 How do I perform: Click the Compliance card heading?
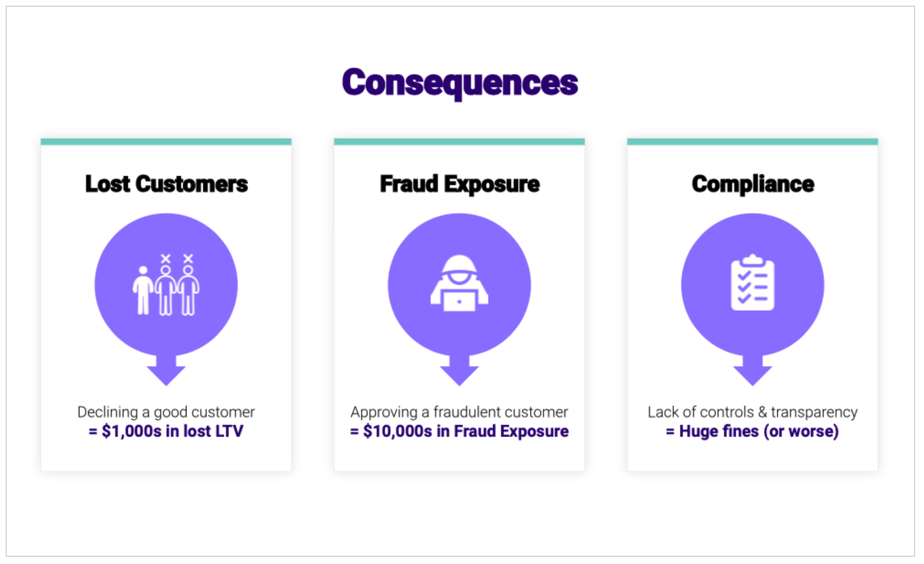point(753,184)
